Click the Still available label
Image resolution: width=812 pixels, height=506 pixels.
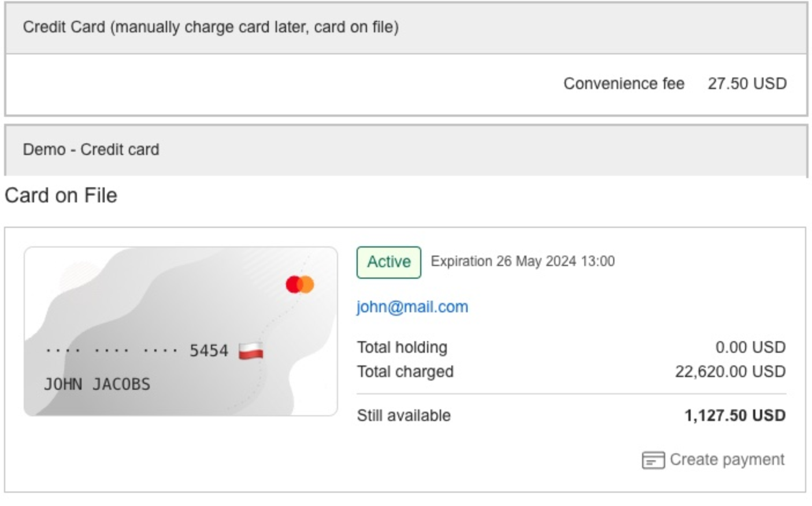(x=403, y=416)
